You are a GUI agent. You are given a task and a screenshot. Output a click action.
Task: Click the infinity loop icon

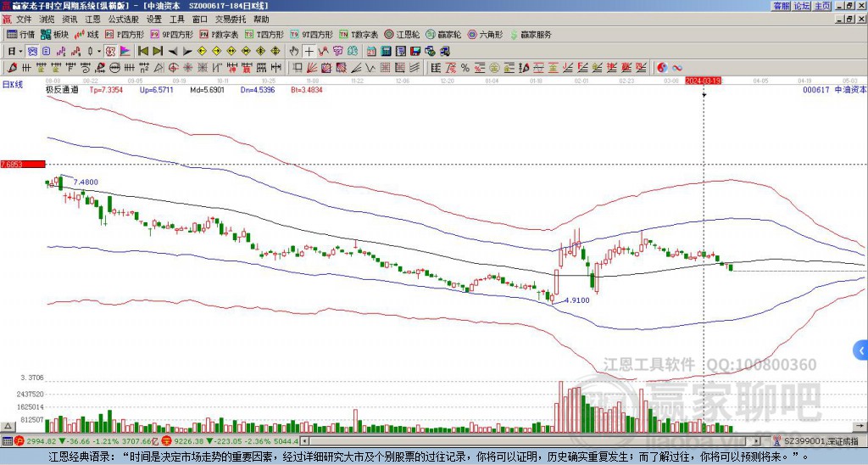(x=677, y=68)
